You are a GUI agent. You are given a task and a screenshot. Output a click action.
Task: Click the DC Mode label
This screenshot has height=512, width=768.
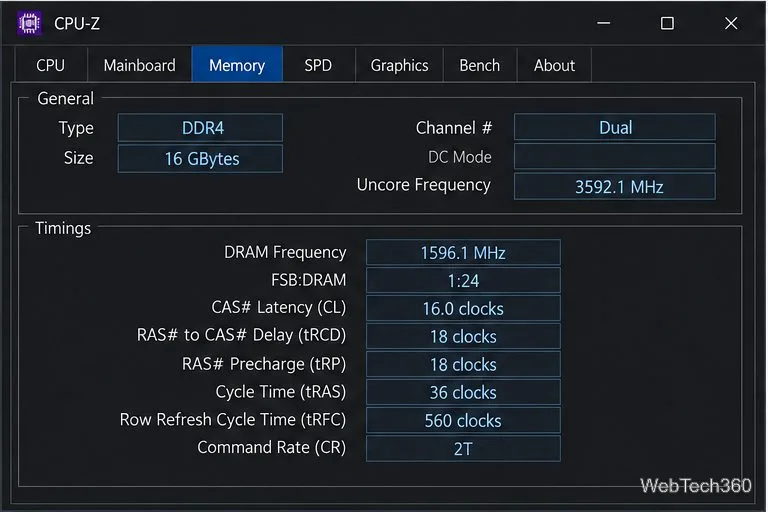(459, 157)
